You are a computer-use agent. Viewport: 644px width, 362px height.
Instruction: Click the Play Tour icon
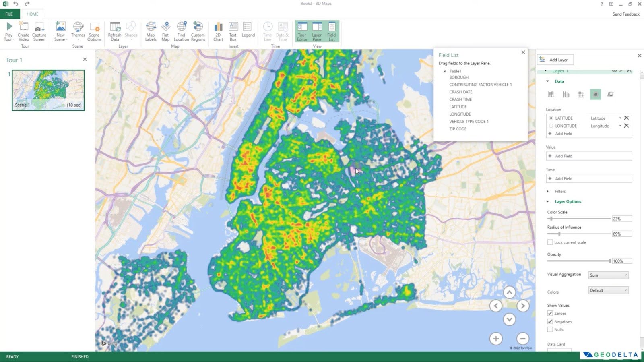[x=9, y=27]
